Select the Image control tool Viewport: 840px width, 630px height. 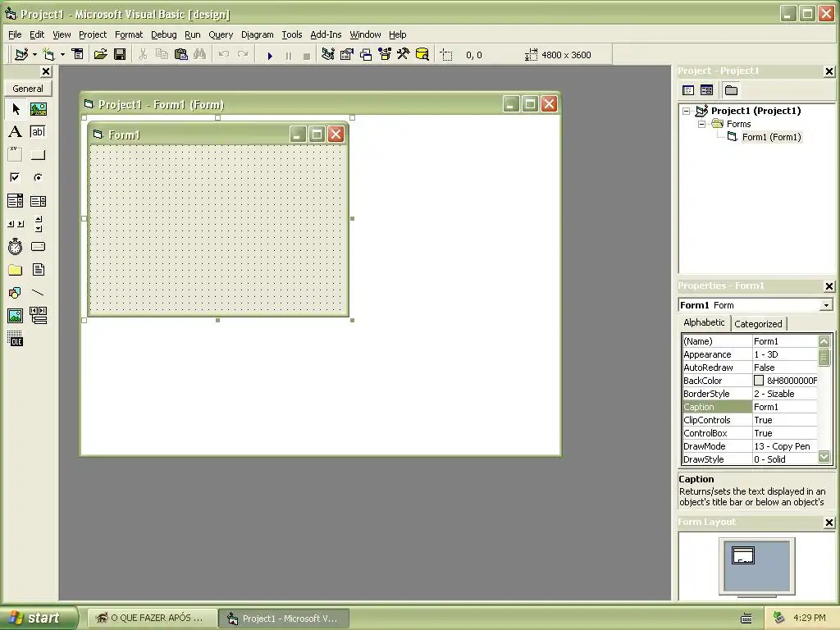pyautogui.click(x=16, y=316)
